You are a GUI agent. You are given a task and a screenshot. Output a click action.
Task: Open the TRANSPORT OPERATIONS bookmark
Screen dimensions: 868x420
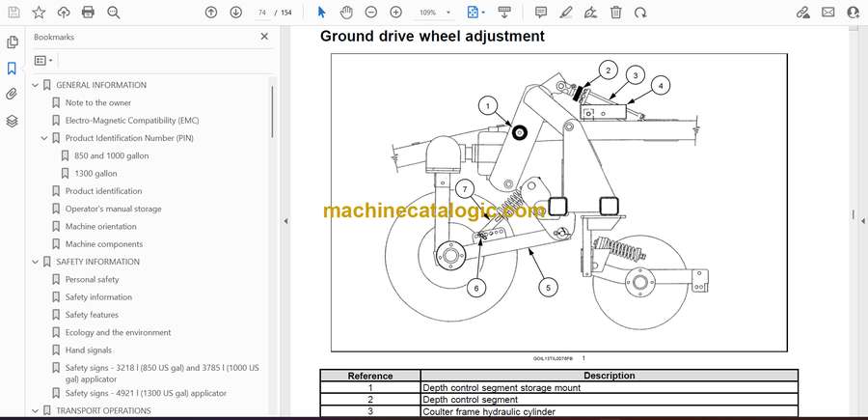(103, 410)
